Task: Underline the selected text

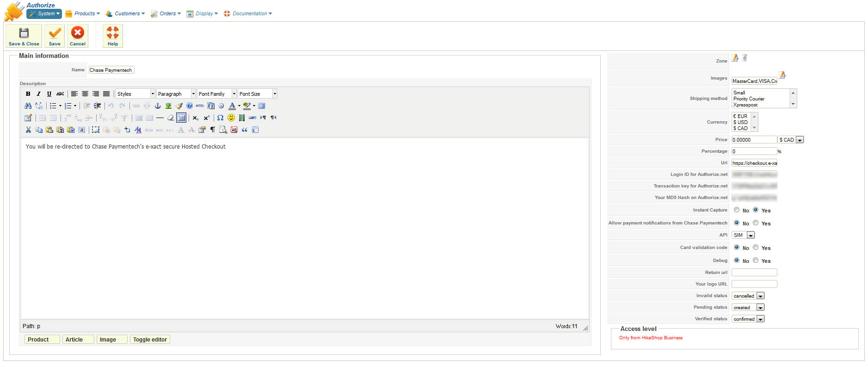Action: [49, 94]
